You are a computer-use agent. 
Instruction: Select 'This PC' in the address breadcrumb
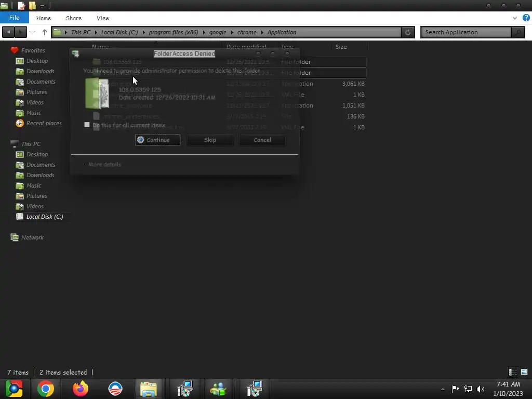[x=81, y=32]
